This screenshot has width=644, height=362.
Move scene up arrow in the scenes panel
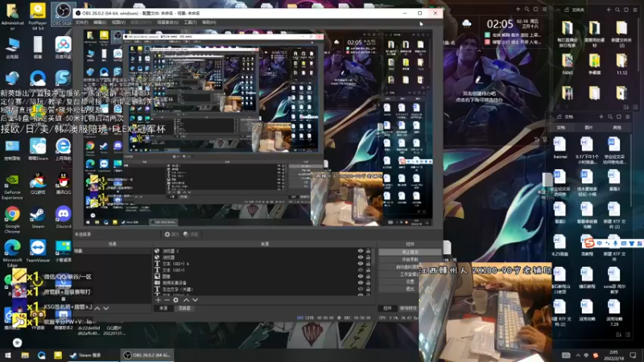(x=97, y=308)
